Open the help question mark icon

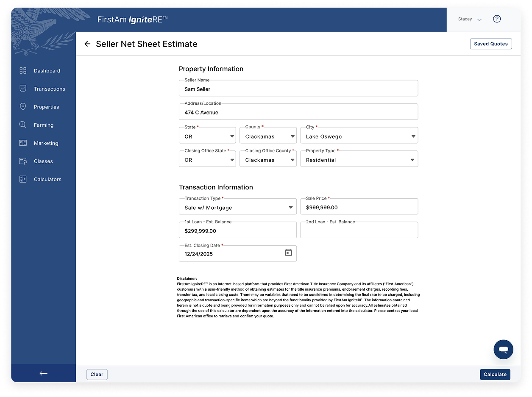click(x=497, y=19)
